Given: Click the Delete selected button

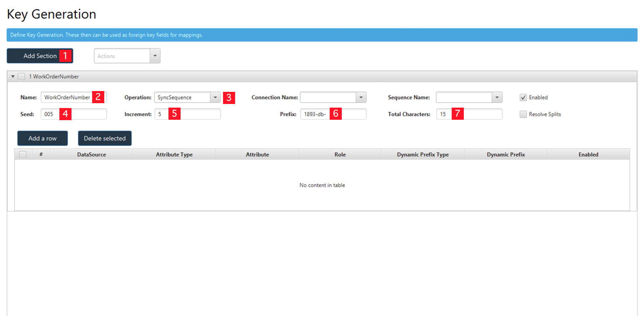Looking at the screenshot, I should click(x=105, y=138).
